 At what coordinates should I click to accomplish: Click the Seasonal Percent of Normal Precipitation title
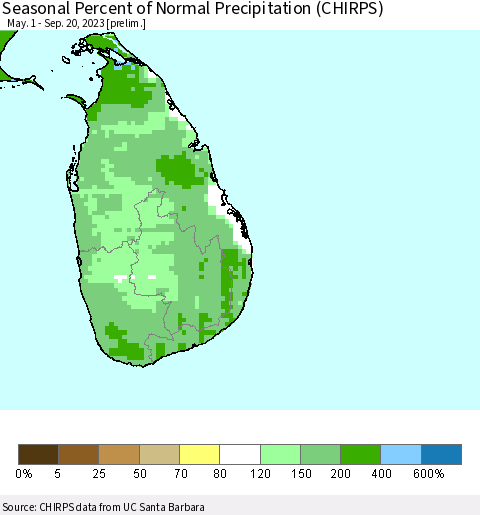pyautogui.click(x=193, y=9)
